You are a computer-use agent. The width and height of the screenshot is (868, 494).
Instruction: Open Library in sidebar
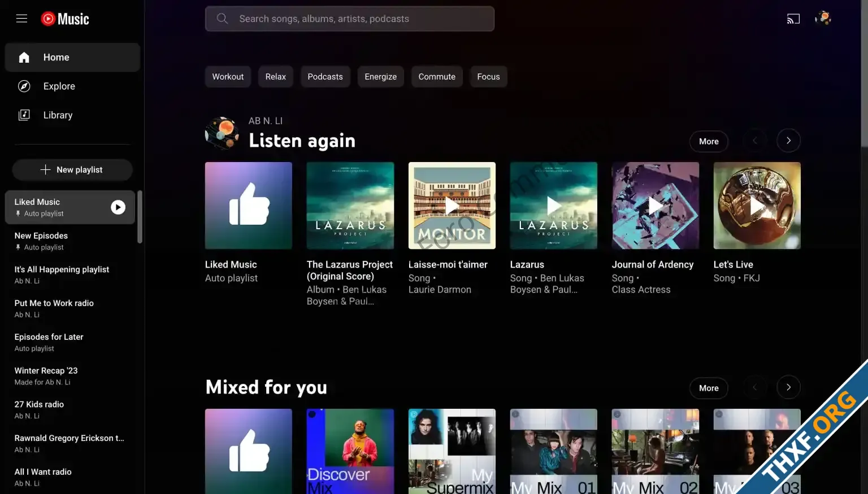72,115
